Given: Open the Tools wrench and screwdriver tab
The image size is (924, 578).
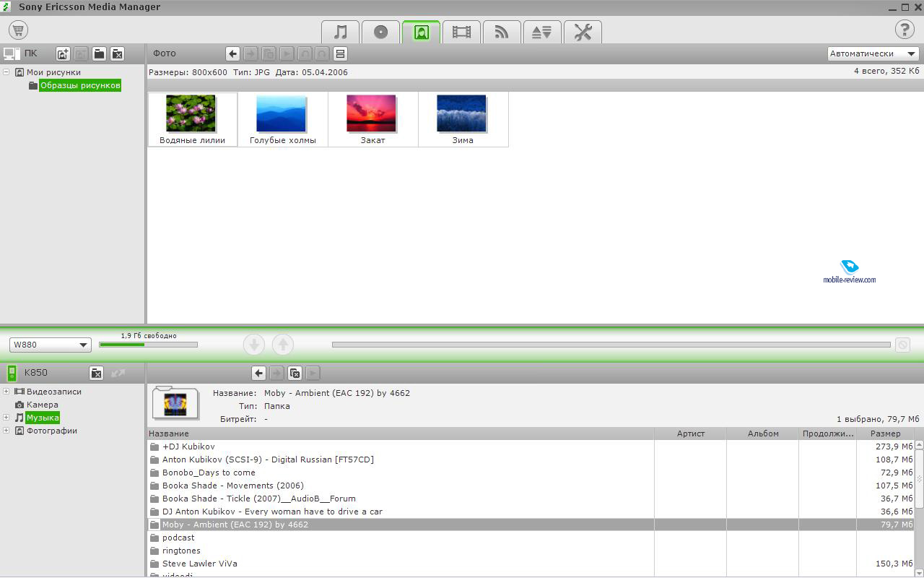Looking at the screenshot, I should (583, 32).
